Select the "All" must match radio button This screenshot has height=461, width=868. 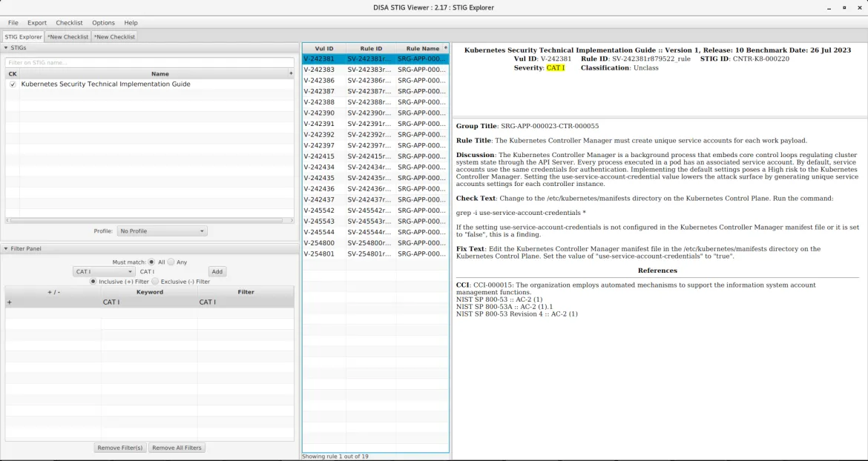tap(150, 261)
